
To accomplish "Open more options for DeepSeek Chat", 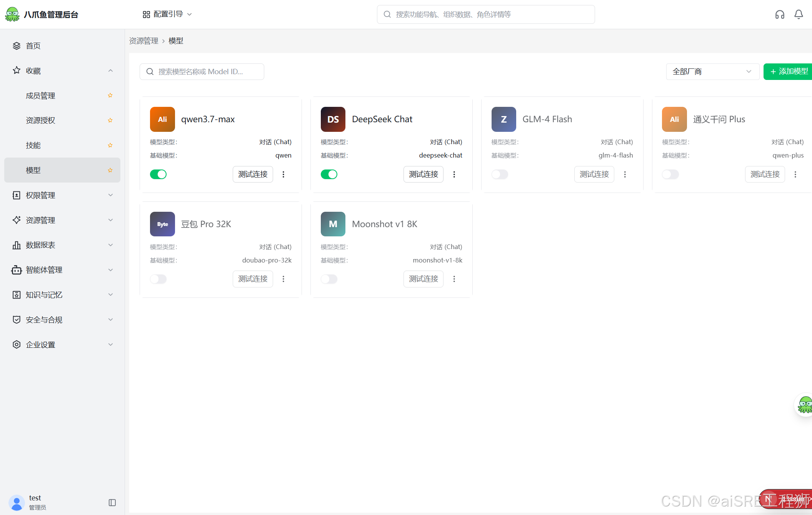I will click(x=454, y=174).
